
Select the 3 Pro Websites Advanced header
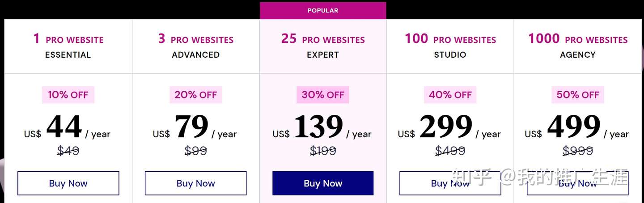click(196, 46)
